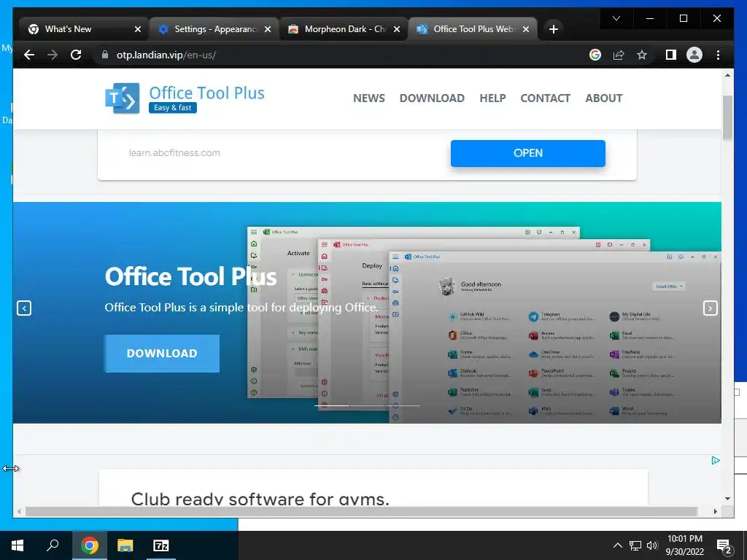Click the forward navigation arrow
Screen dimensions: 747x560
[53, 55]
